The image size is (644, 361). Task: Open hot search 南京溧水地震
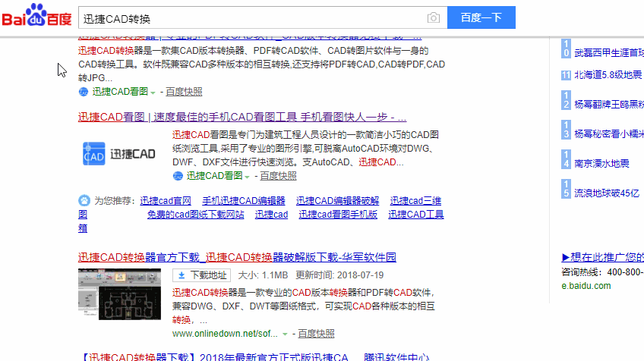pos(601,164)
